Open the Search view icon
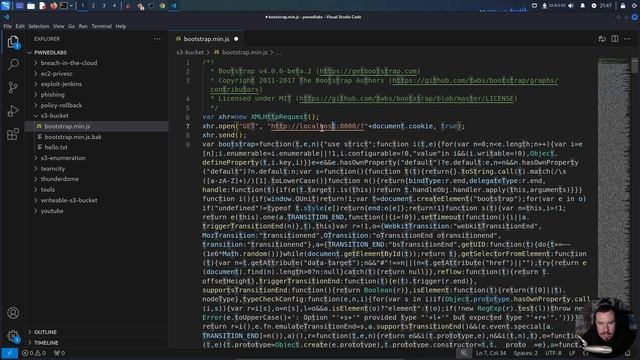 coord(13,64)
